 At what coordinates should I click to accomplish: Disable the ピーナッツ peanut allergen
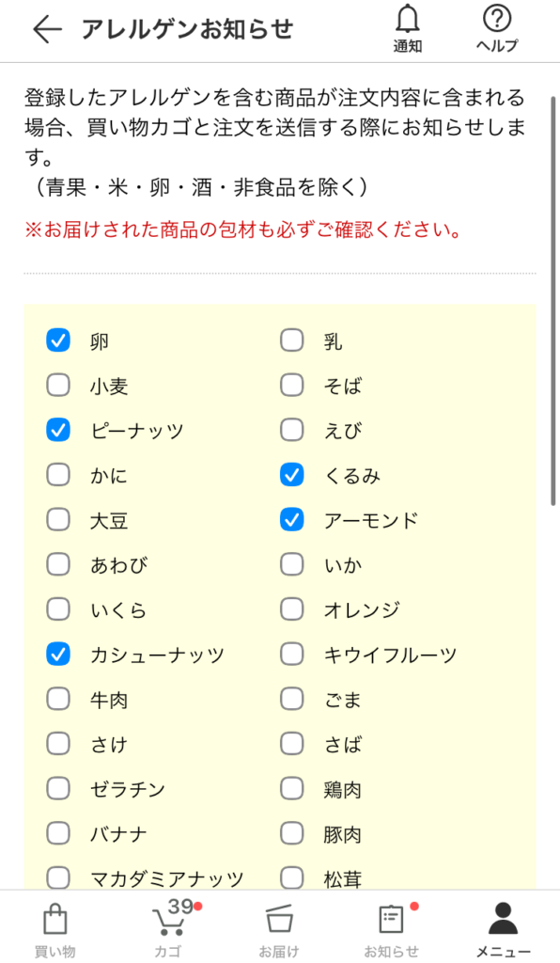click(x=58, y=431)
